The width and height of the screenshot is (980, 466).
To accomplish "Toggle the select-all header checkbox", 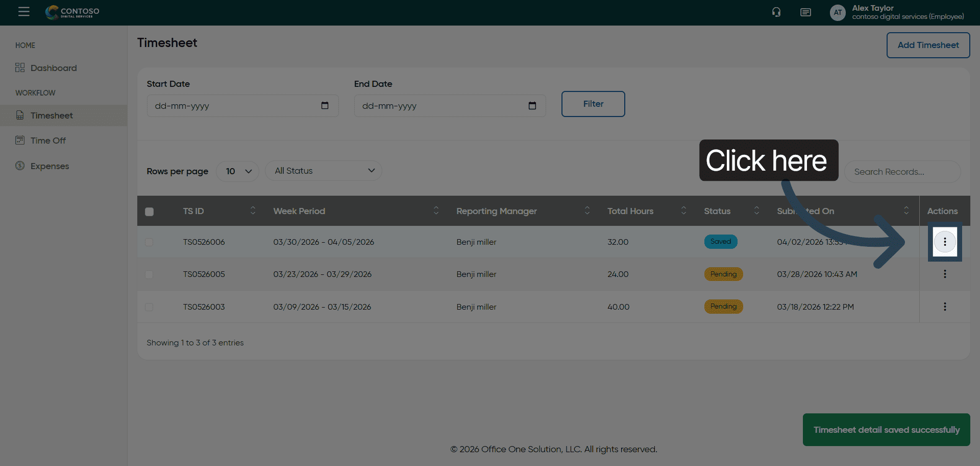I will pyautogui.click(x=149, y=212).
